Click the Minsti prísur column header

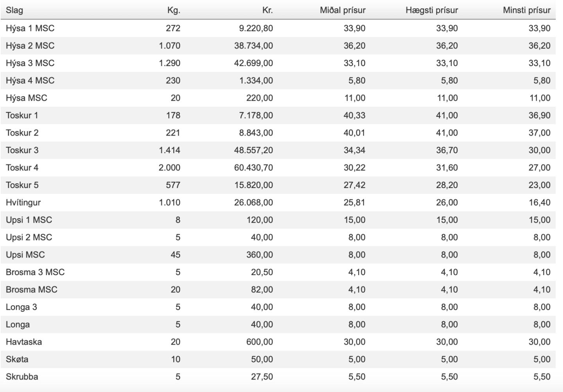tap(527, 10)
